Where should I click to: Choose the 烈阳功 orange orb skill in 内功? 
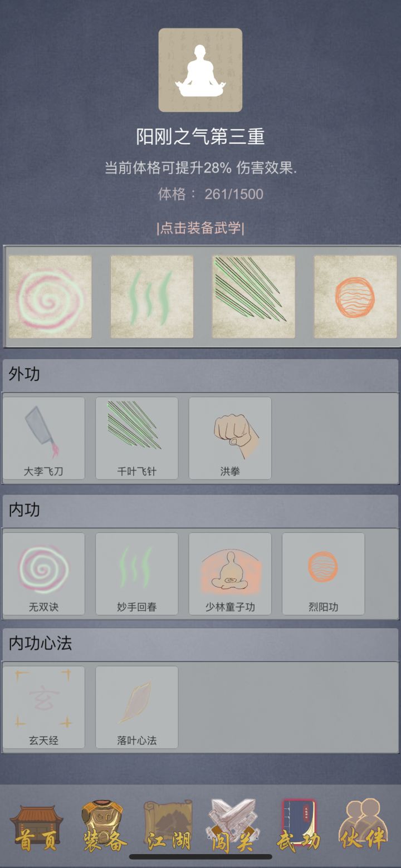tap(324, 574)
